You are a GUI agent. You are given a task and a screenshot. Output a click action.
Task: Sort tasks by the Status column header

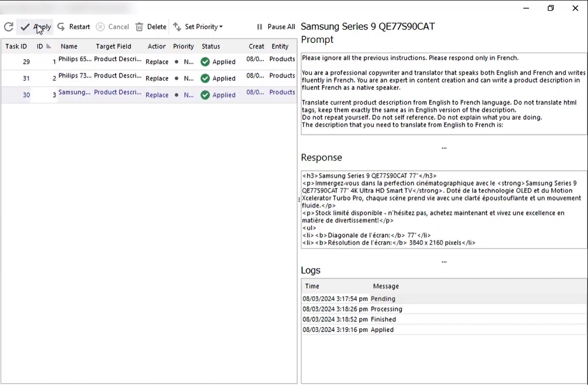tap(210, 46)
